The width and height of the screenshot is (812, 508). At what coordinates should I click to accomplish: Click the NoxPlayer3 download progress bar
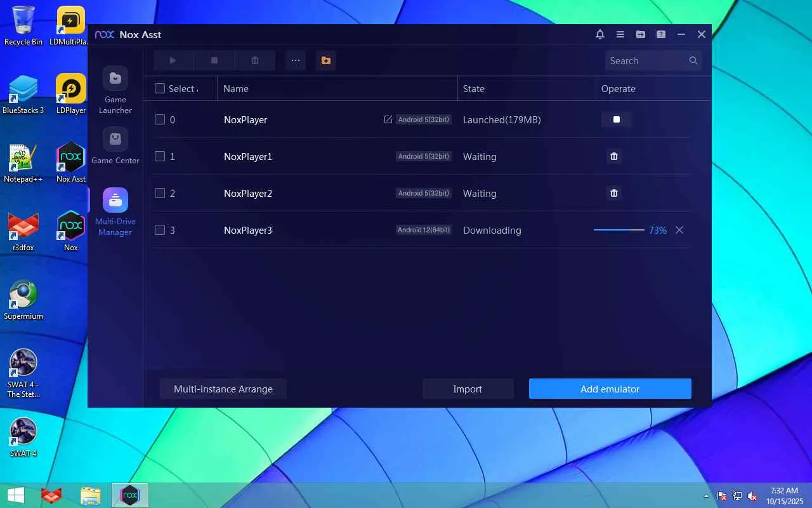tap(619, 230)
